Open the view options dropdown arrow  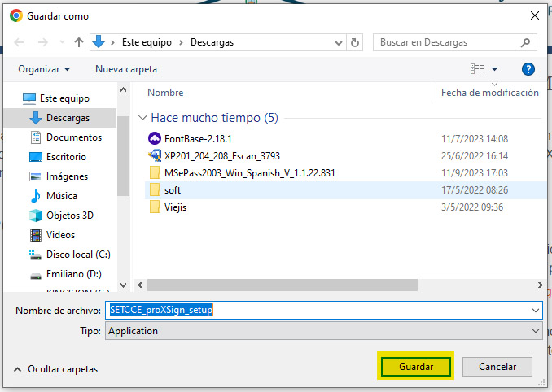pyautogui.click(x=494, y=69)
